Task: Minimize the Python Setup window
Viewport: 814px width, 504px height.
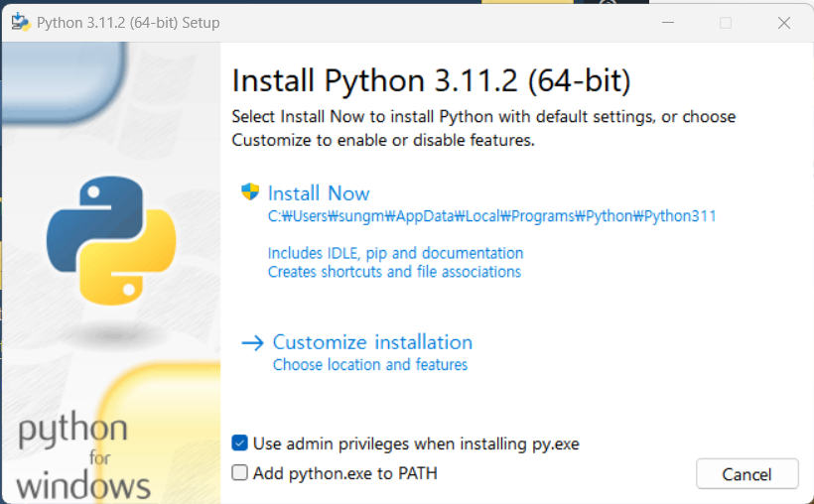Action: (668, 23)
